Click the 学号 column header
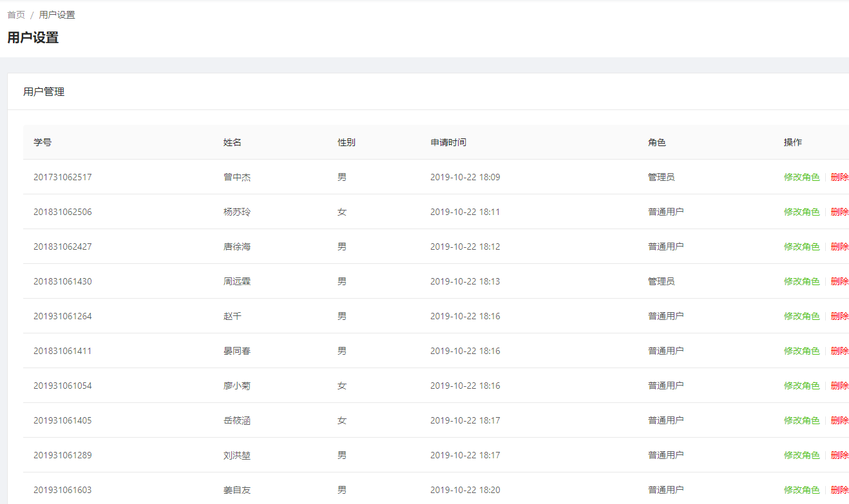849x504 pixels. tap(43, 142)
